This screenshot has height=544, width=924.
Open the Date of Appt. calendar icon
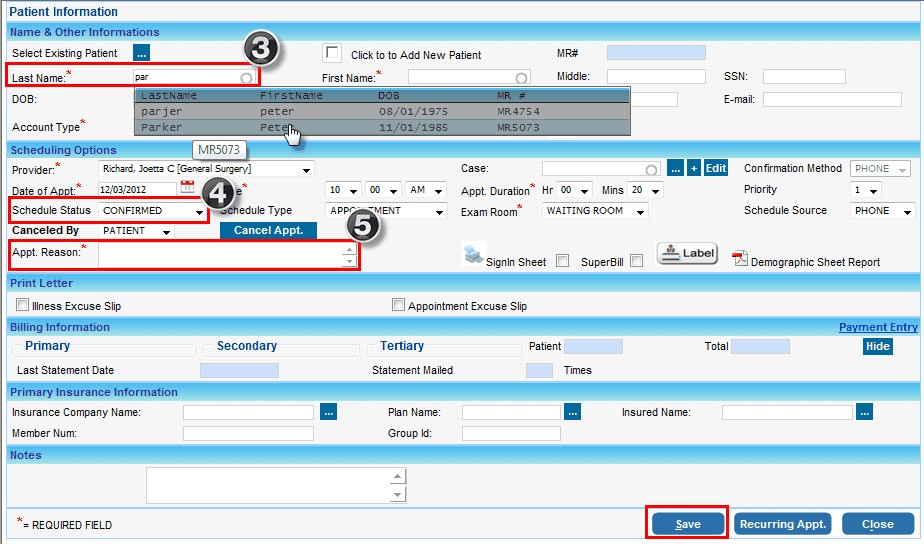[x=187, y=188]
